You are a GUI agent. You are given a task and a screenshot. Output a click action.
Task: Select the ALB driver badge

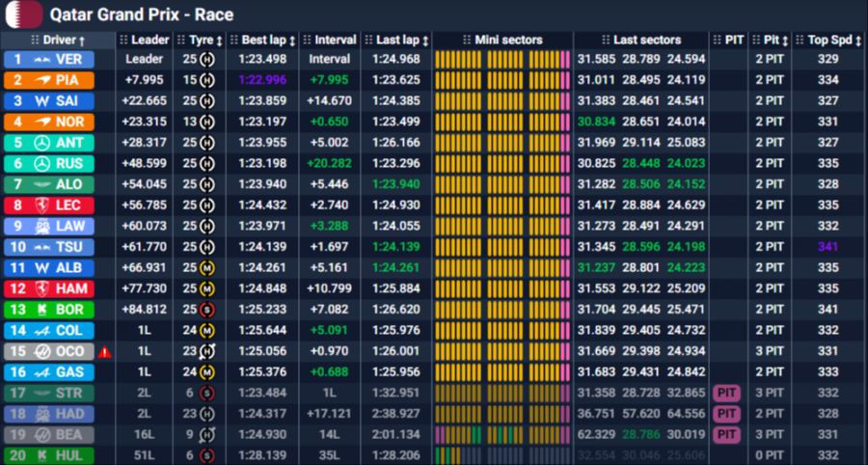(49, 268)
